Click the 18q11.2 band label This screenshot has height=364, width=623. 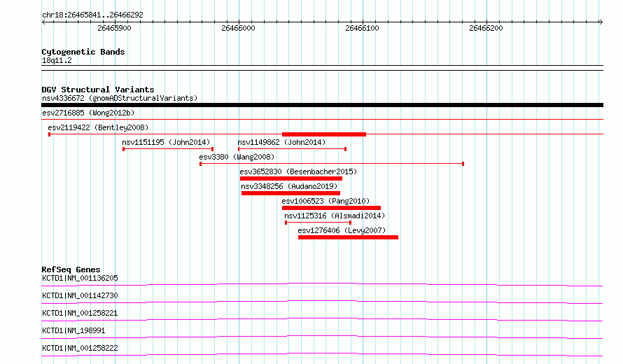pyautogui.click(x=57, y=60)
